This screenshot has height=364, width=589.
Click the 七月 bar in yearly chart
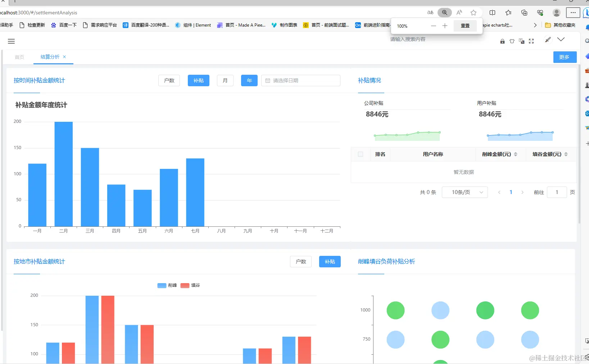[195, 192]
